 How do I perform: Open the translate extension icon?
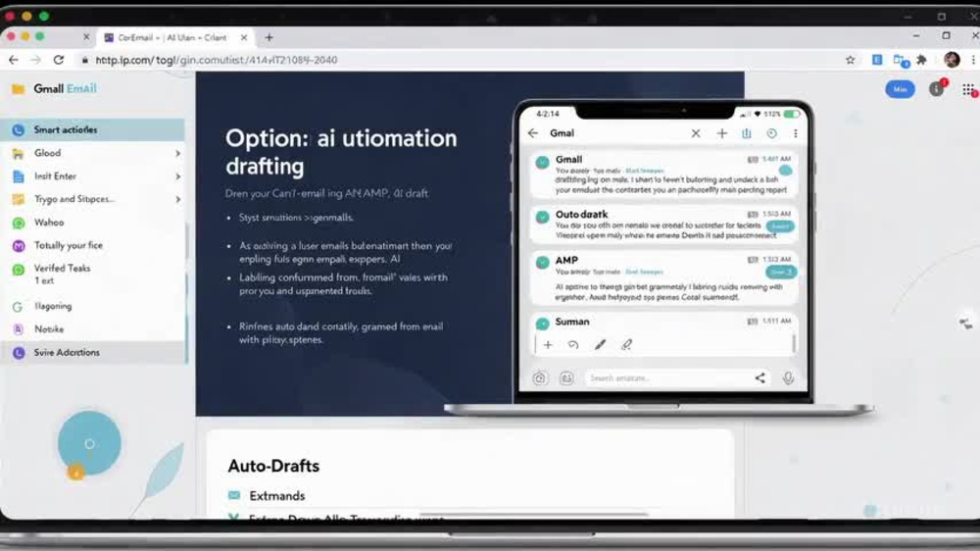click(901, 61)
